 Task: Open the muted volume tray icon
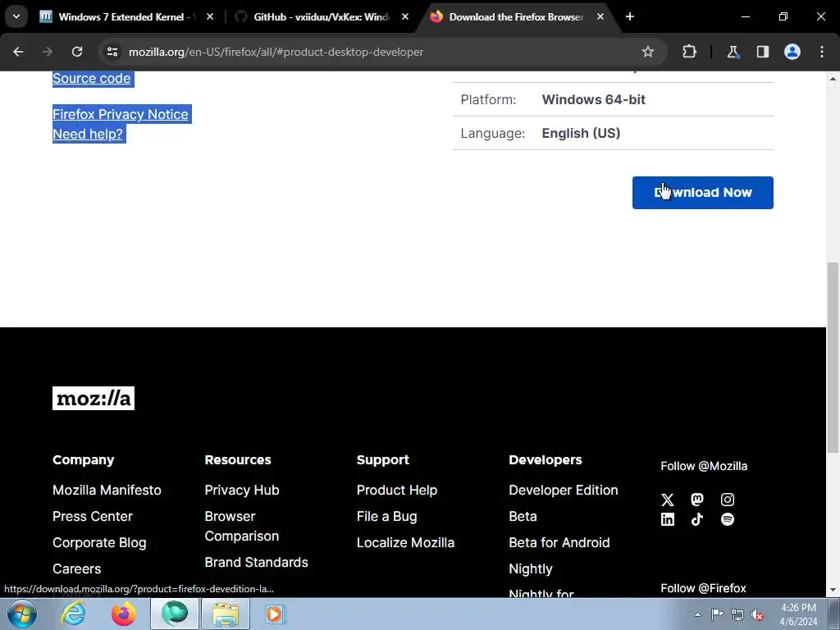pyautogui.click(x=757, y=614)
